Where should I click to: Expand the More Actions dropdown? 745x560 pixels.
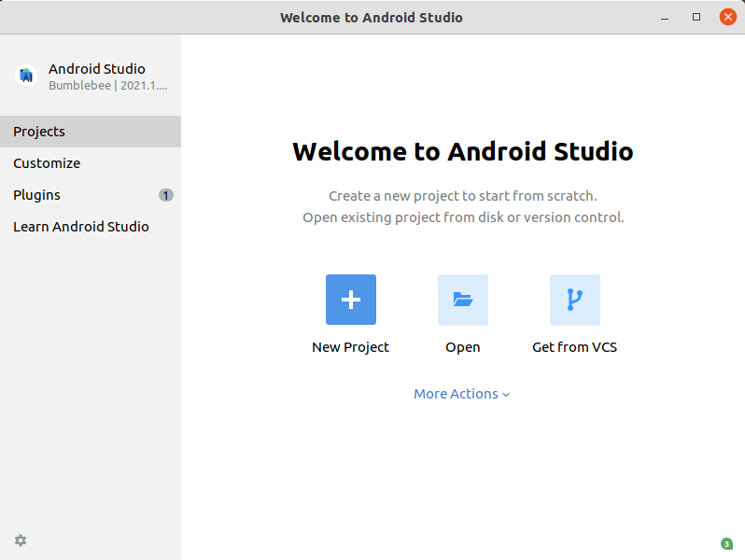[x=457, y=394]
